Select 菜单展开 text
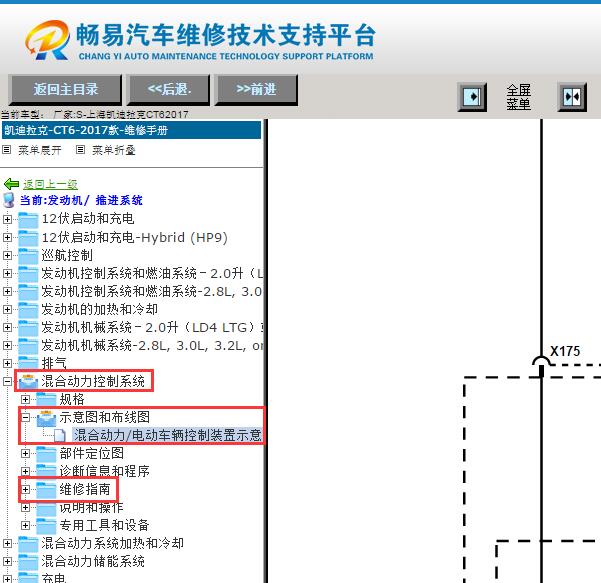 point(39,150)
